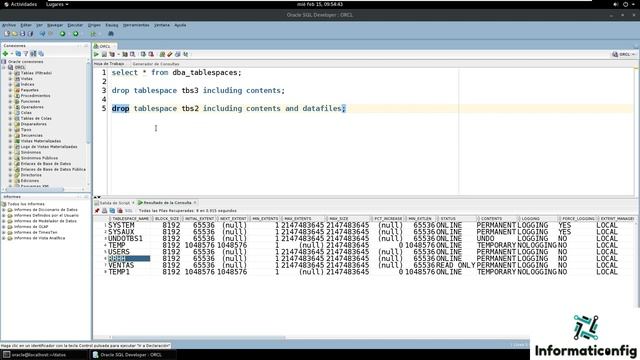Open the Herramientas menu
Screen dimensions: 640x360
[136, 25]
